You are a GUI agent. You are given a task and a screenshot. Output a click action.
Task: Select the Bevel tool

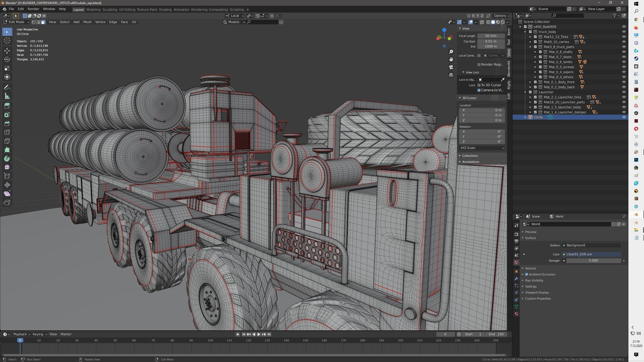click(x=7, y=123)
